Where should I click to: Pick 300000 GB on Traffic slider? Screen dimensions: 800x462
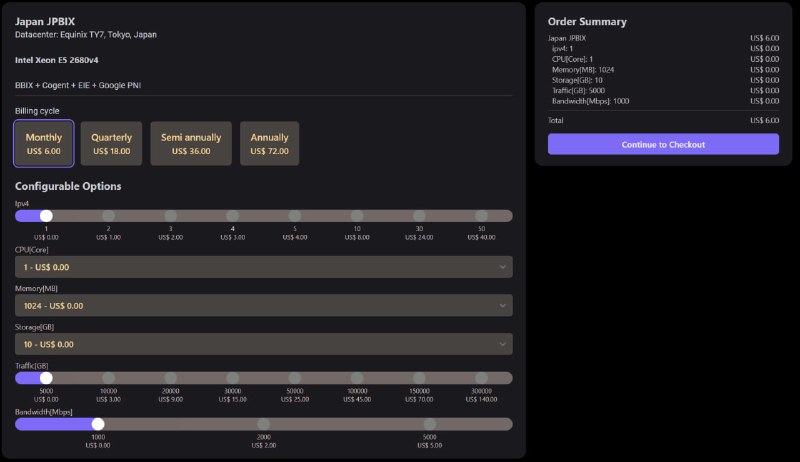click(481, 378)
